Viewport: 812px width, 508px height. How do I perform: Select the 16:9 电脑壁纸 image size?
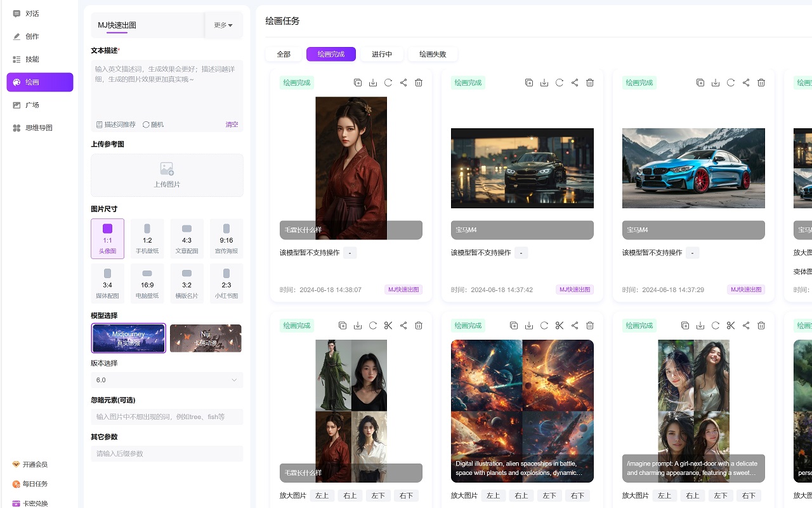pyautogui.click(x=147, y=283)
